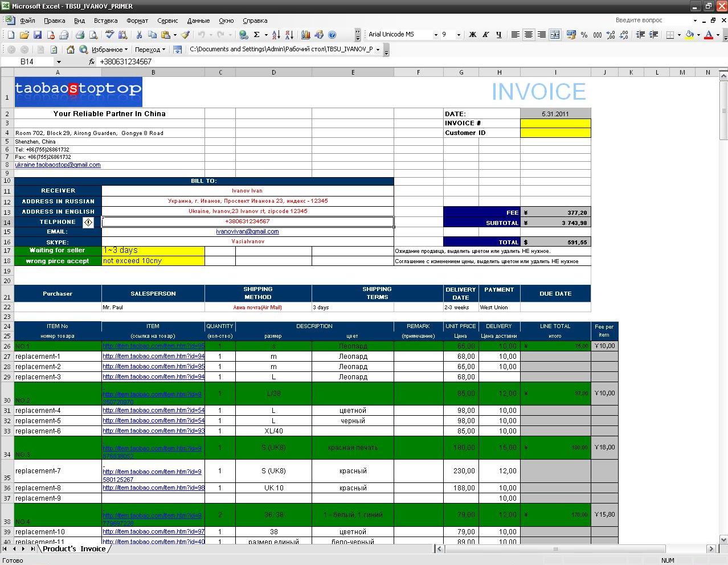This screenshot has height=565, width=728.
Task: Open the Вставка menu
Action: click(x=105, y=21)
